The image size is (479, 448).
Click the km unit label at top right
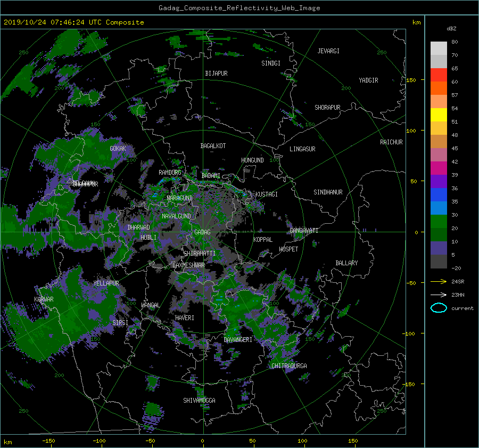(x=417, y=22)
